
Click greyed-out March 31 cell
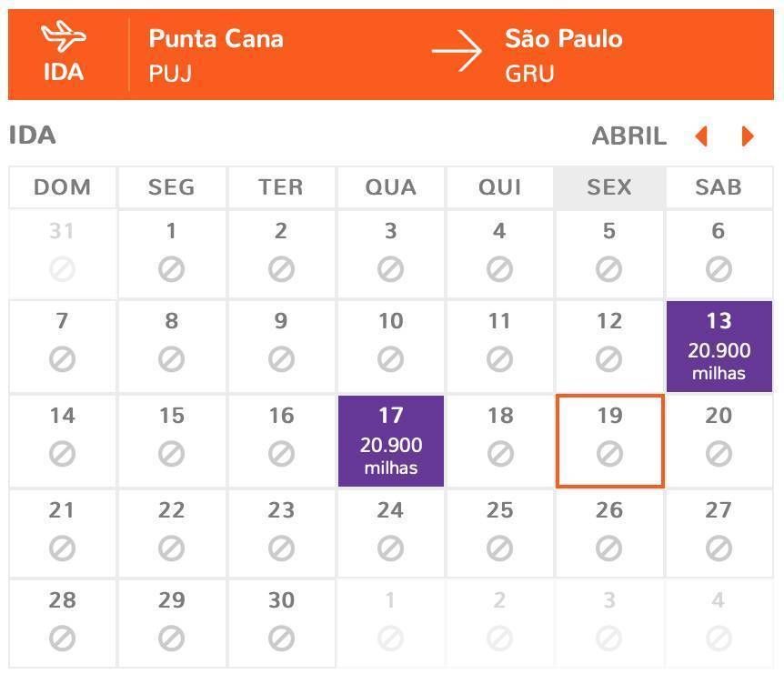tap(63, 255)
